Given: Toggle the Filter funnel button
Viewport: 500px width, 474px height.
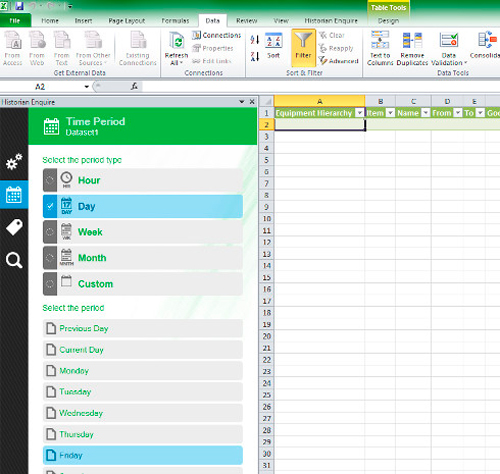Looking at the screenshot, I should coord(303,47).
